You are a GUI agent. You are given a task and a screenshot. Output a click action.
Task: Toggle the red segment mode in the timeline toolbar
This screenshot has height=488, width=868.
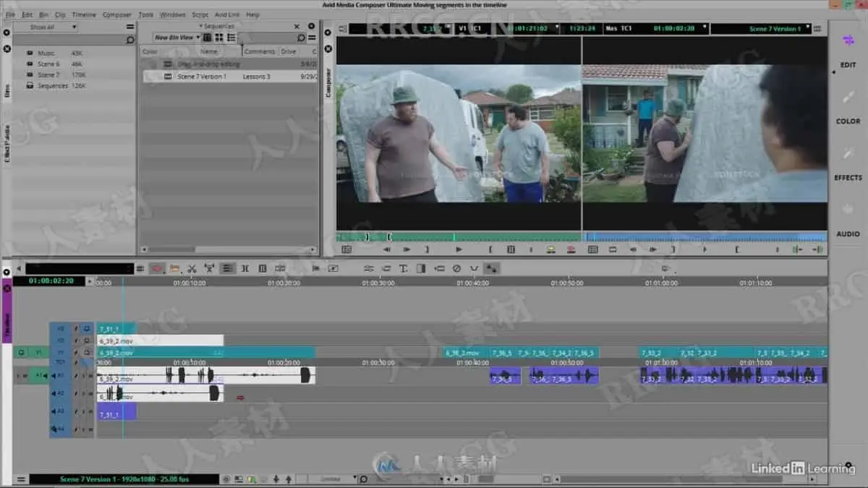(x=157, y=268)
